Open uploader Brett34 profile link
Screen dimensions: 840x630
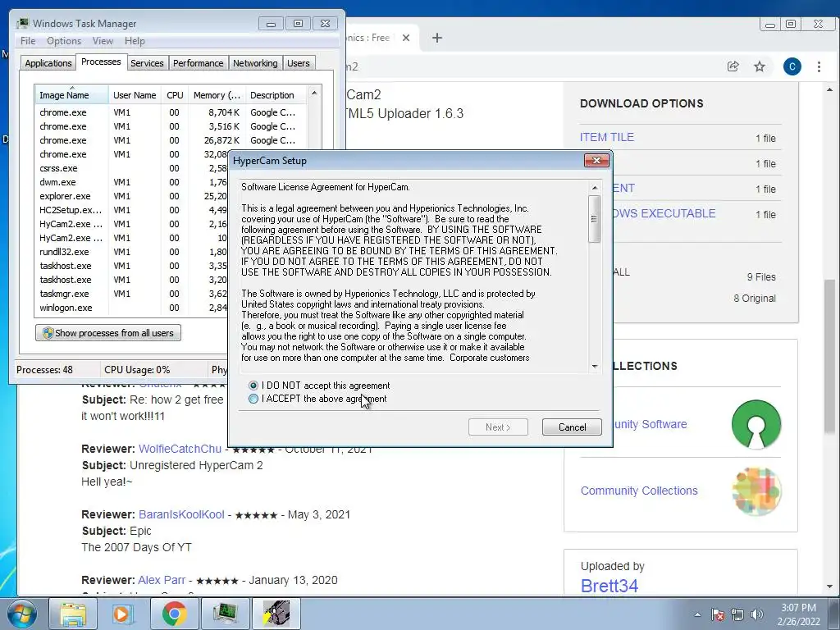tap(609, 586)
